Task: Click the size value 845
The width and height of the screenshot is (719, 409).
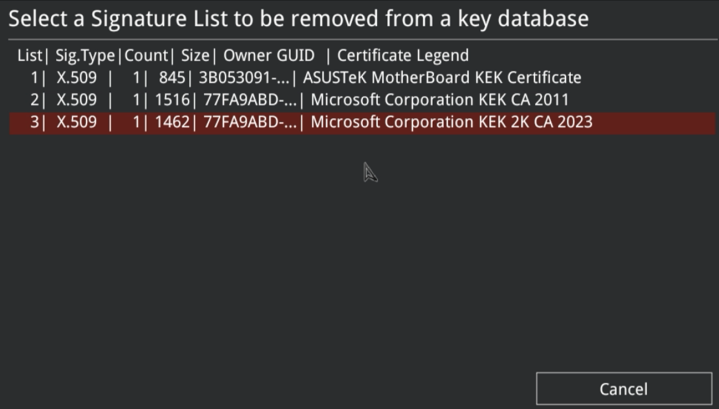Action: coord(200,77)
